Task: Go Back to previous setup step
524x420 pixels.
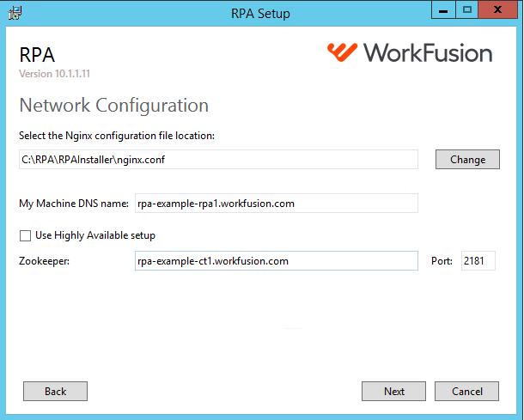Action: 55,392
